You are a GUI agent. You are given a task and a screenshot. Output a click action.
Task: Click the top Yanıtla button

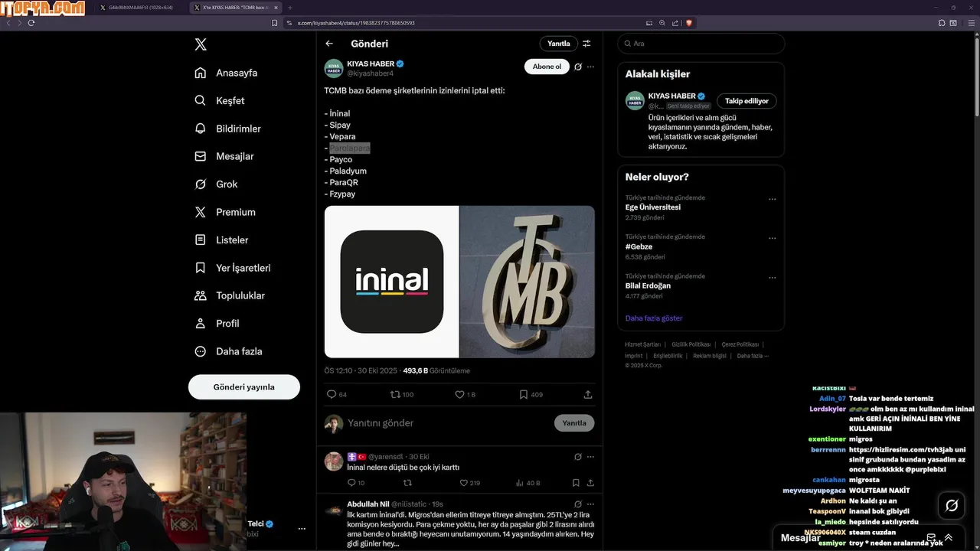tap(558, 44)
